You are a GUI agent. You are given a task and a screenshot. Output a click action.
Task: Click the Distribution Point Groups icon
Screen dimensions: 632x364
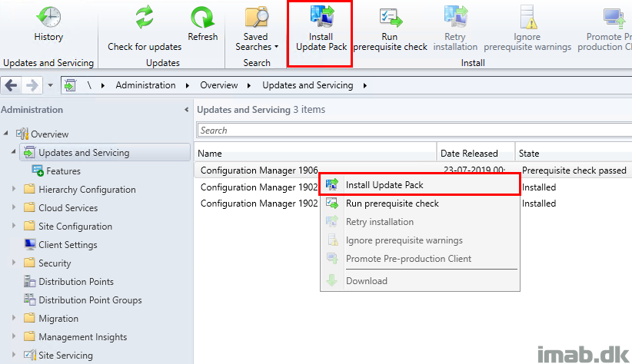29,299
